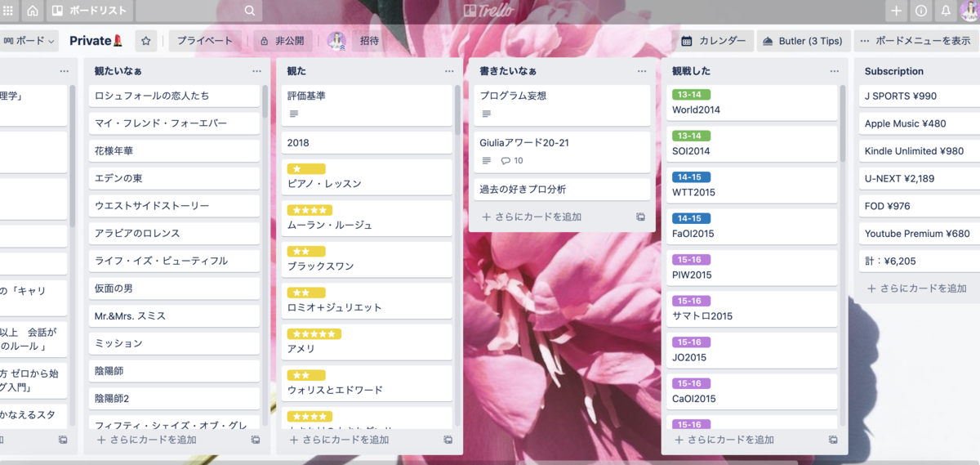
Task: Click the プライベート workspace button
Action: (x=205, y=41)
